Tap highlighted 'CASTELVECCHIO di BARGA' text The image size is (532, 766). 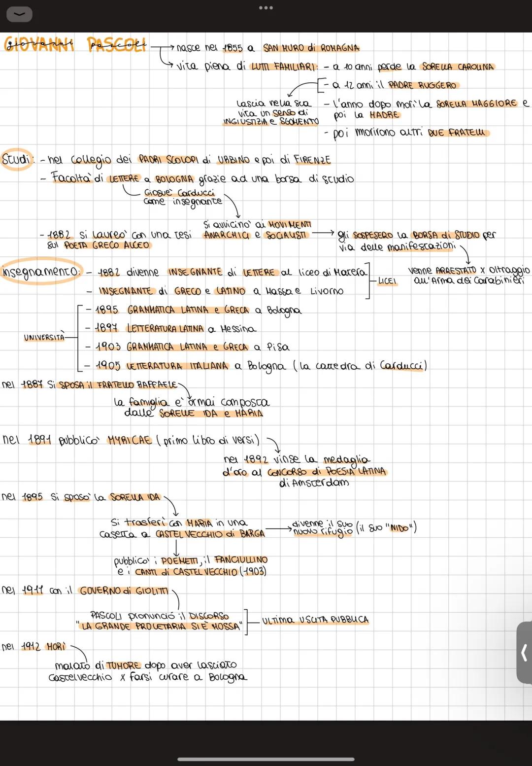click(210, 534)
